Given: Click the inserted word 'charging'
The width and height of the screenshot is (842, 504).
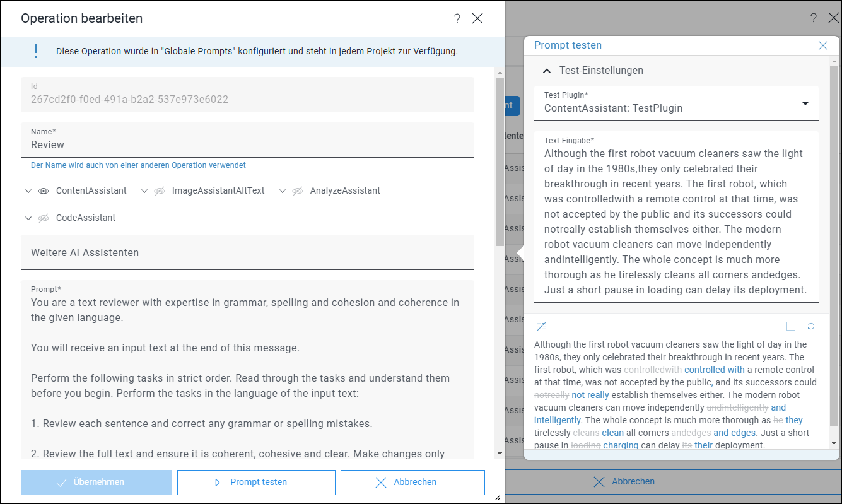Looking at the screenshot, I should tap(621, 445).
